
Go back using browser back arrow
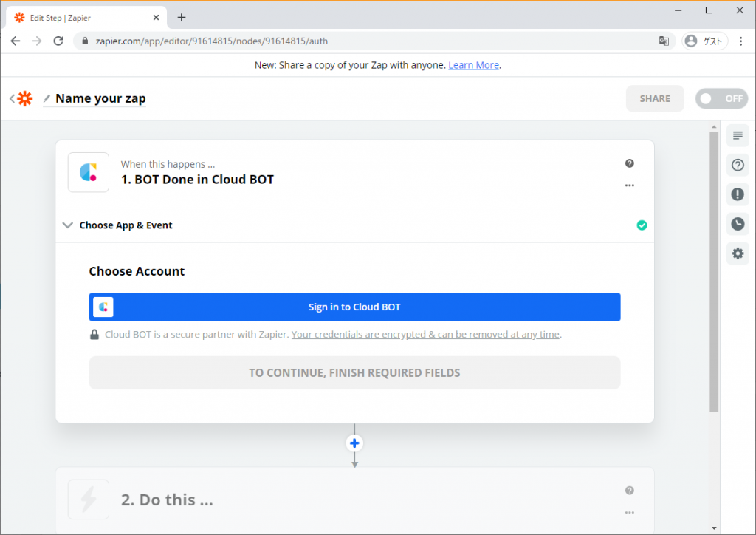16,41
